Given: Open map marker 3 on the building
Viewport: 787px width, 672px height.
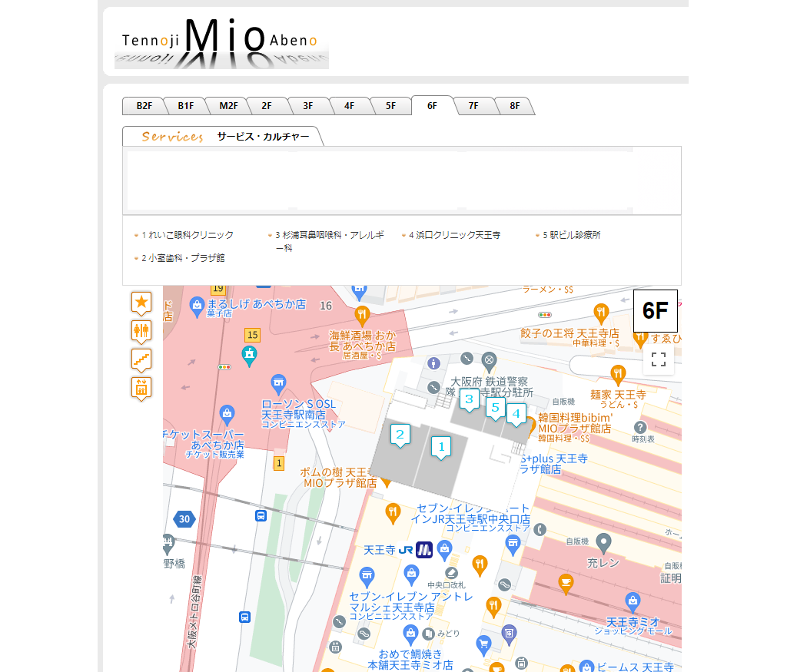Looking at the screenshot, I should [x=469, y=399].
